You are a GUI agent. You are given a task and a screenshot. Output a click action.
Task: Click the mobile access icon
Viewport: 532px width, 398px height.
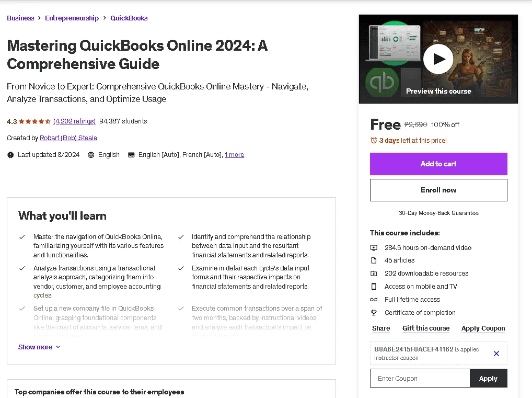tap(374, 287)
